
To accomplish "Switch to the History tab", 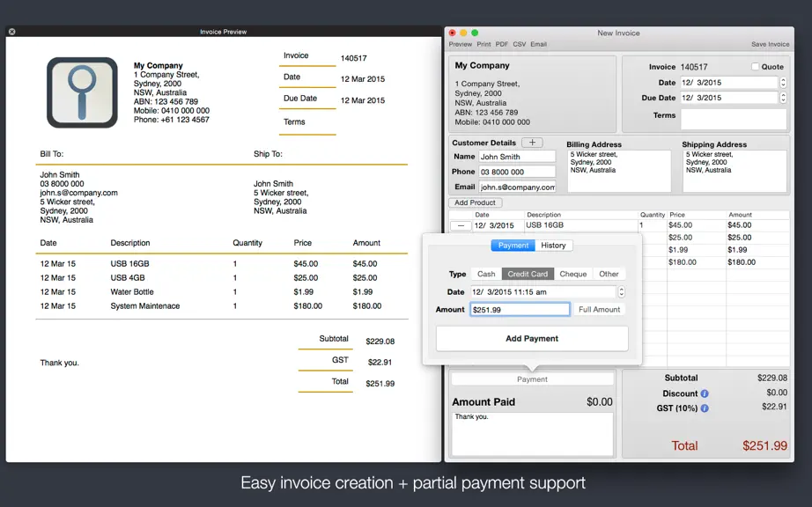I will pos(553,246).
